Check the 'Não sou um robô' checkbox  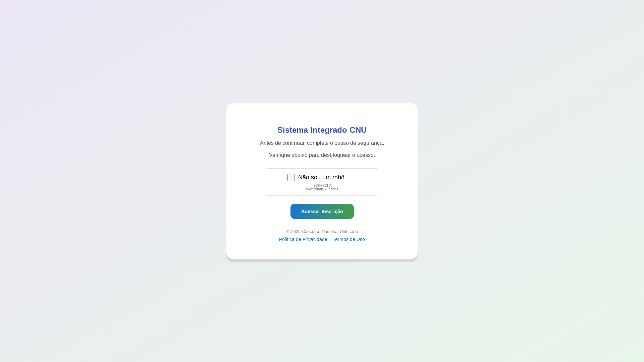click(291, 177)
